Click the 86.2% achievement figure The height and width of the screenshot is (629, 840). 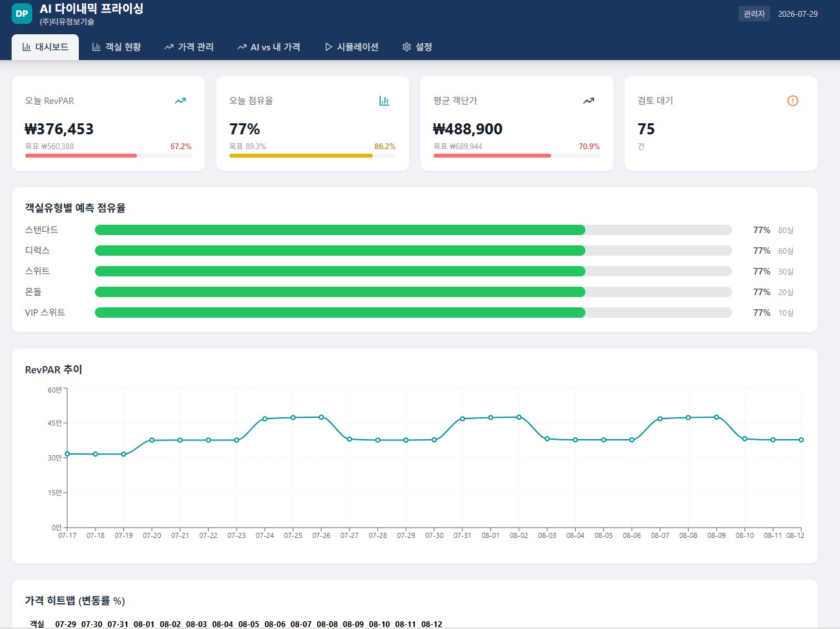(385, 147)
